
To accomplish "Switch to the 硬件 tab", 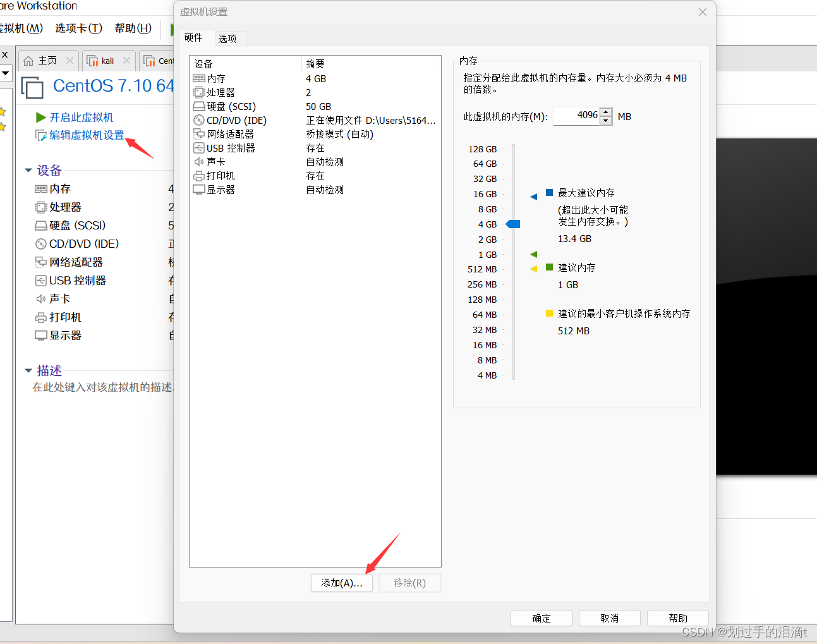I will [193, 37].
